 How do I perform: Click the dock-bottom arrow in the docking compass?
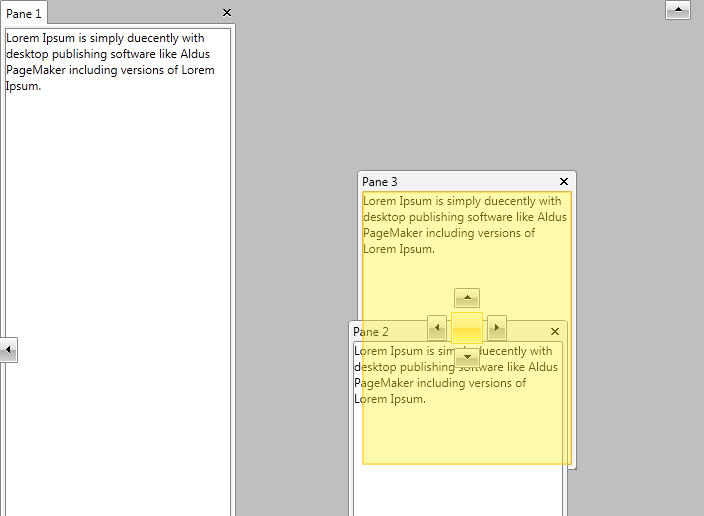pyautogui.click(x=467, y=357)
